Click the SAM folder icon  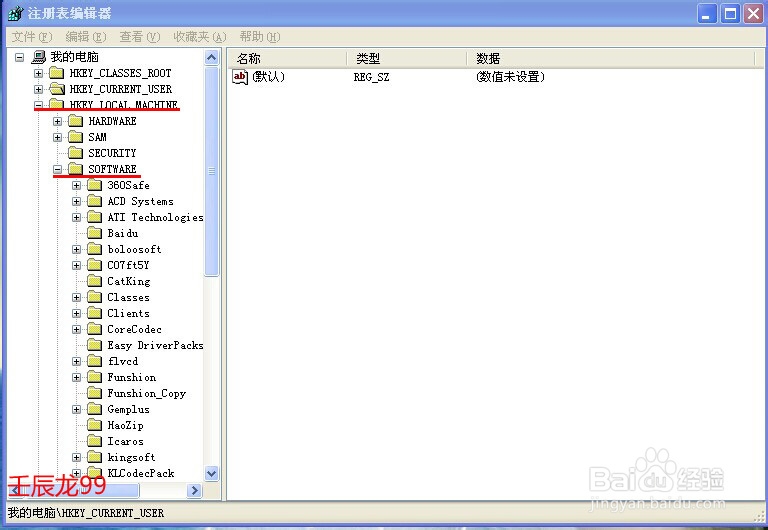point(75,137)
